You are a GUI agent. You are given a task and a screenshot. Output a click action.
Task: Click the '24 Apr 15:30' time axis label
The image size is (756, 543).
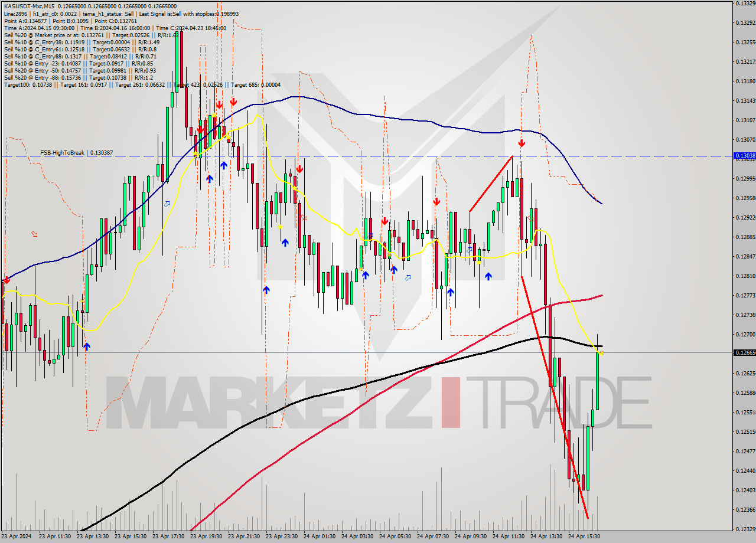pyautogui.click(x=584, y=537)
